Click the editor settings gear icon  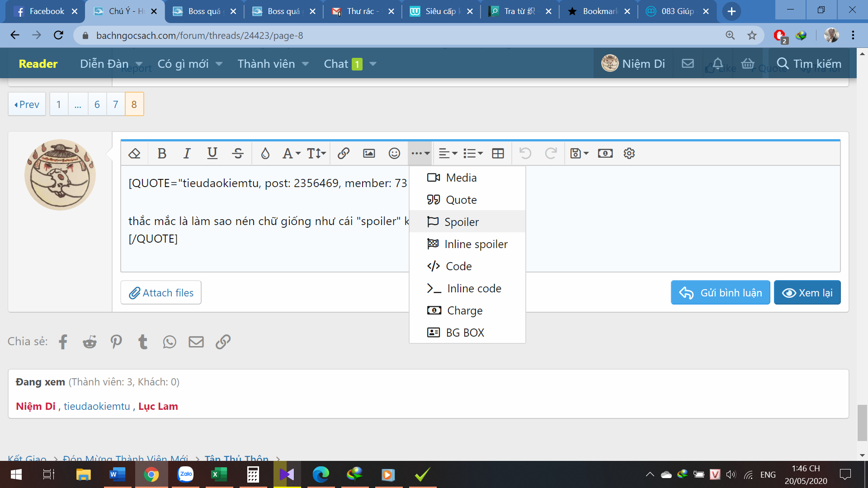coord(629,154)
